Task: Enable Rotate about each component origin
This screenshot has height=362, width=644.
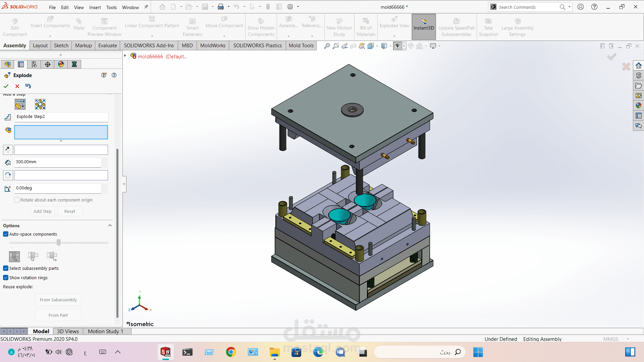Action: coord(17,200)
